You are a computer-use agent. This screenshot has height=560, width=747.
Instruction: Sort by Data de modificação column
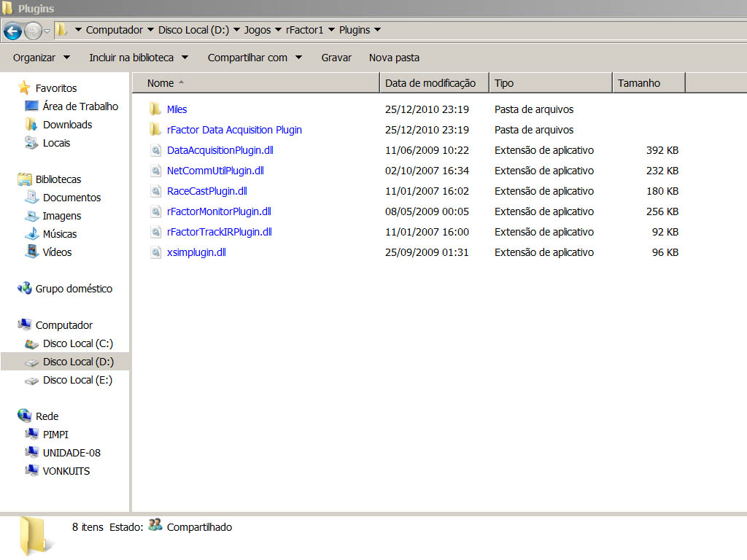pyautogui.click(x=435, y=83)
